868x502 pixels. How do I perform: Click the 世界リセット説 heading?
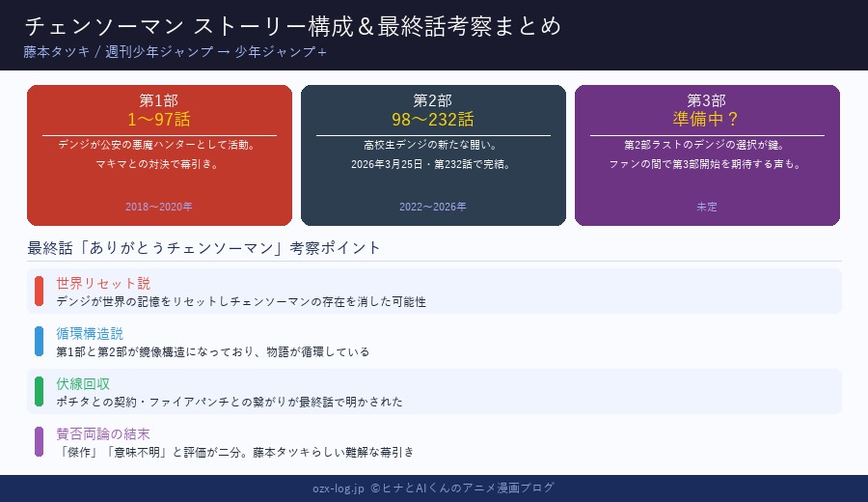tap(103, 283)
